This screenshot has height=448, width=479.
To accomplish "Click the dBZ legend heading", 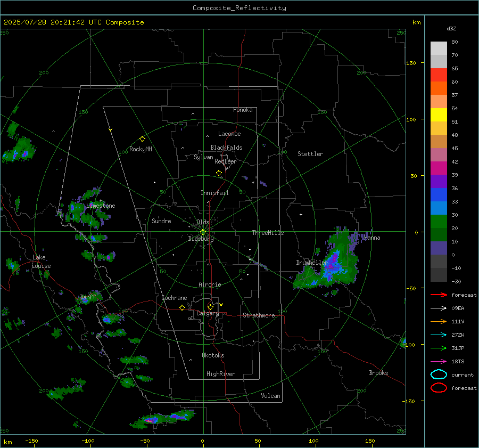I will pyautogui.click(x=451, y=29).
